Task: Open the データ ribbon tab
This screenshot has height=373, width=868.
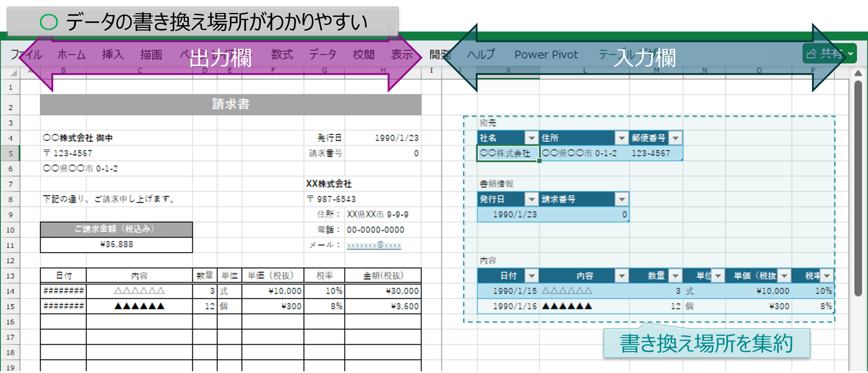Action: (x=323, y=54)
